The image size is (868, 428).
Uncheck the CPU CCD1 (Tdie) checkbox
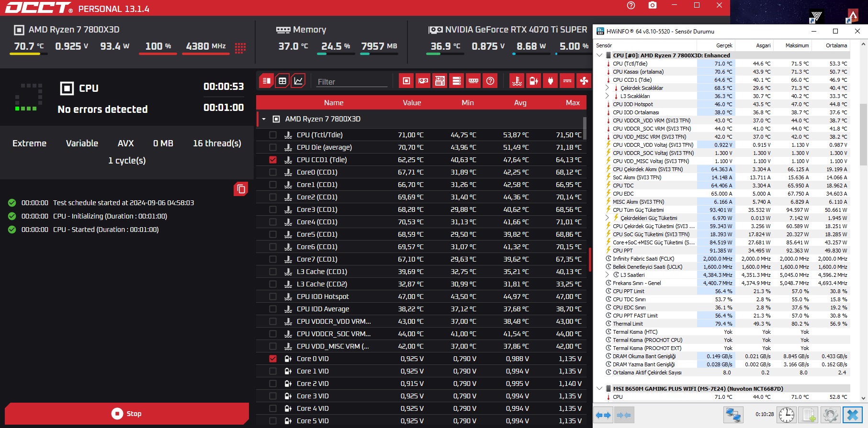[273, 160]
